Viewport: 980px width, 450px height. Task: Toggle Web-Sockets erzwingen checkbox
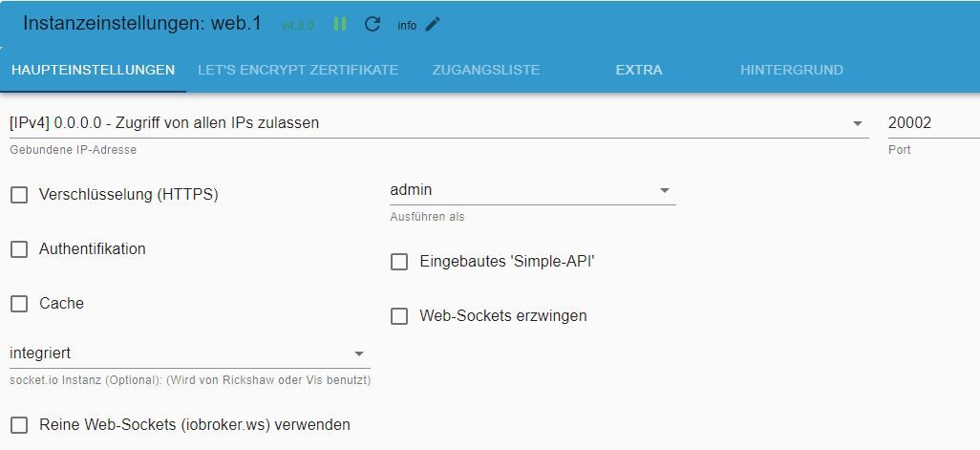pos(399,316)
